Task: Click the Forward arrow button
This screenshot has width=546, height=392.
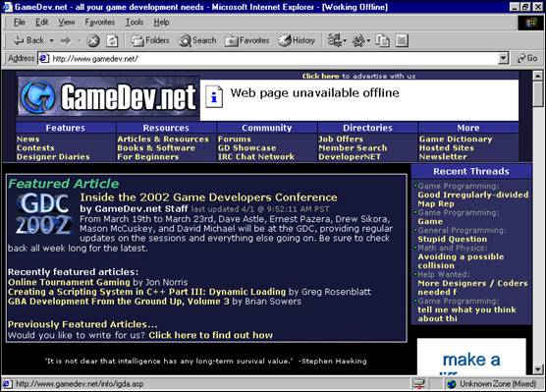Action: pyautogui.click(x=66, y=40)
